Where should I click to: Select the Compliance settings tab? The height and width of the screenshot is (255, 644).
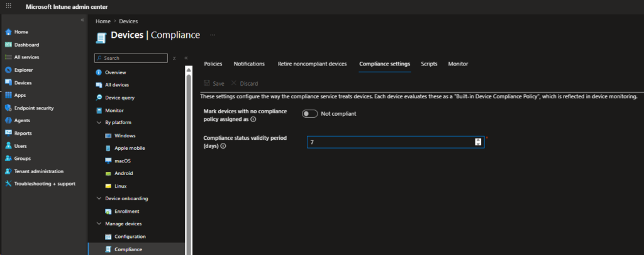(x=384, y=64)
